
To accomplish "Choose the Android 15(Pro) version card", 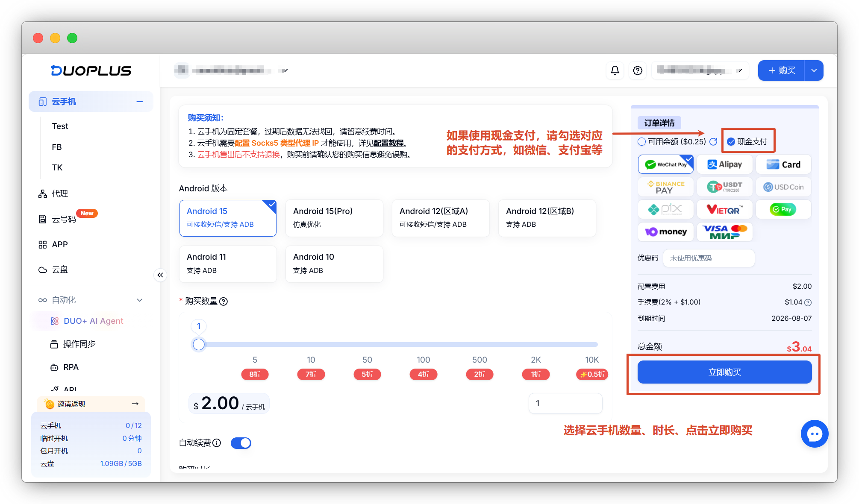I will [334, 218].
